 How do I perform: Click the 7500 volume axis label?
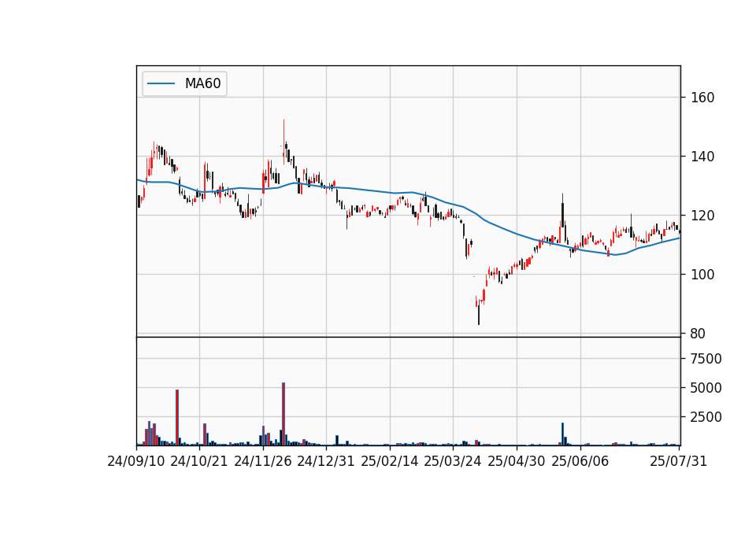tap(706, 359)
